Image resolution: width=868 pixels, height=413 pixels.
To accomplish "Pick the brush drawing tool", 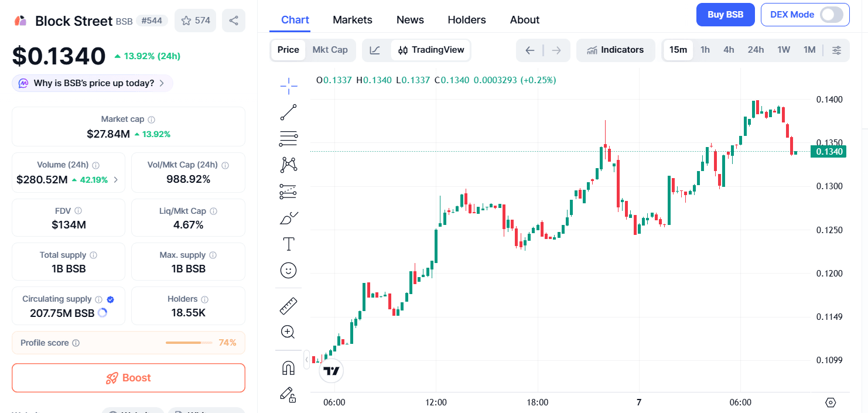I will [x=288, y=219].
